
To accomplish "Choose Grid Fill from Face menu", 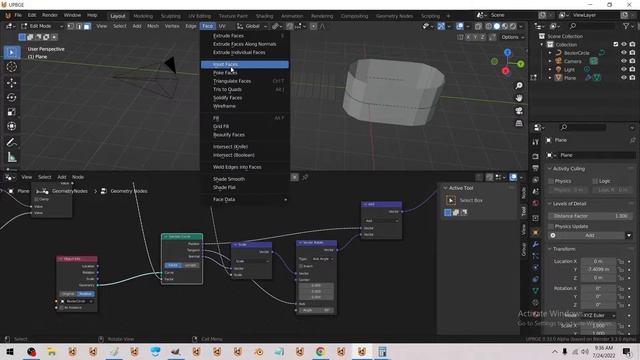I will [x=244, y=127].
